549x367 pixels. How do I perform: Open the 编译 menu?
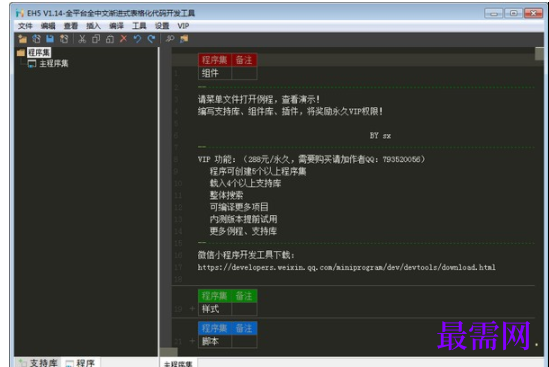pyautogui.click(x=116, y=26)
